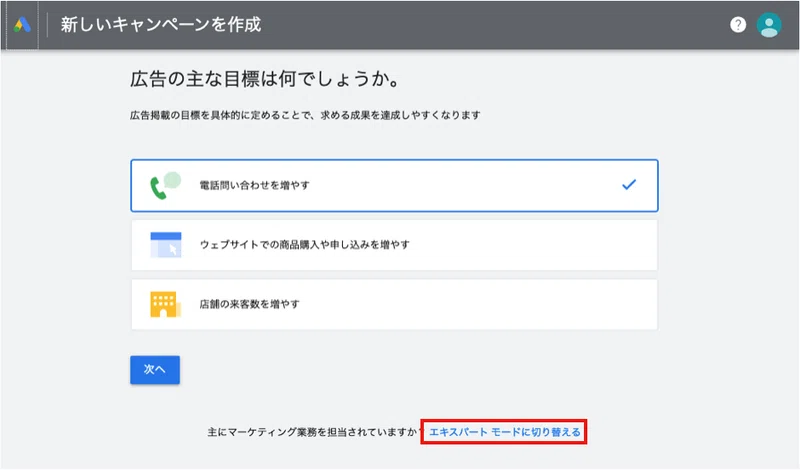Click the website browser window icon
Image resolution: width=800 pixels, height=470 pixels.
(166, 244)
